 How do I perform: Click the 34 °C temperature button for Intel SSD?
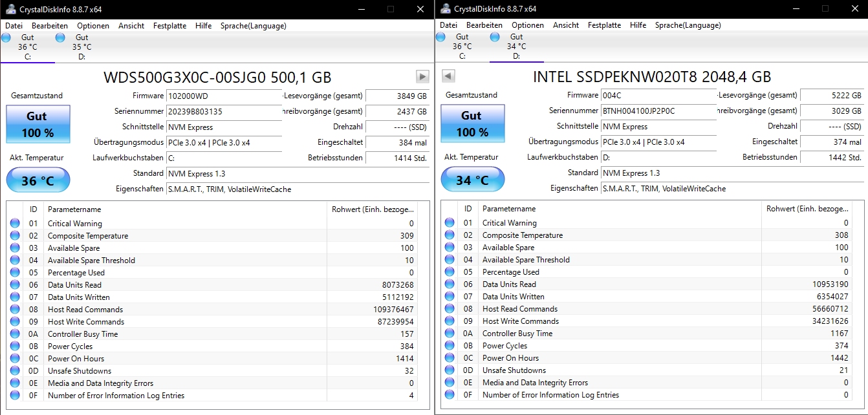[x=473, y=180]
